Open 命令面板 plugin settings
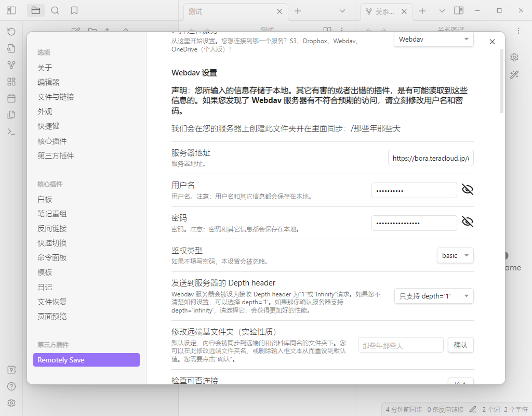 coord(52,257)
